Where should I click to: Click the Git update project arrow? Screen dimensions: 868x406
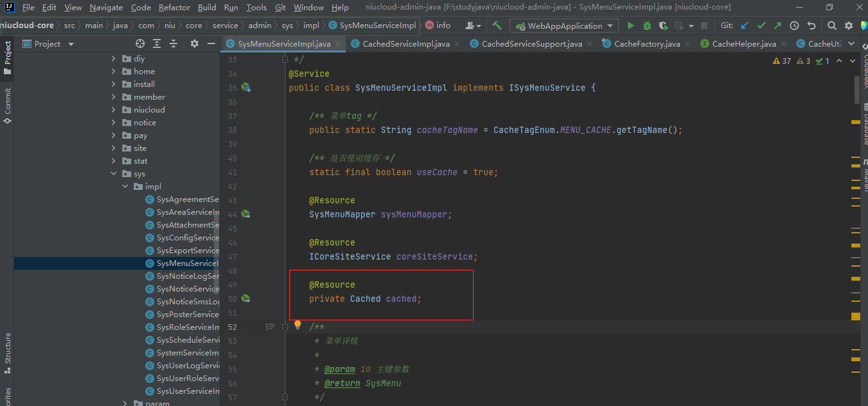click(x=744, y=26)
